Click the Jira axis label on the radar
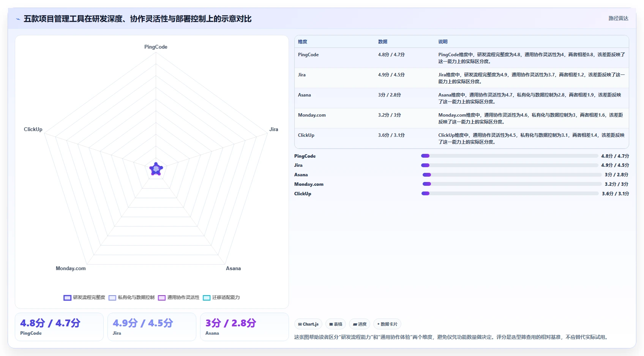This screenshot has width=644, height=356. pyautogui.click(x=274, y=129)
